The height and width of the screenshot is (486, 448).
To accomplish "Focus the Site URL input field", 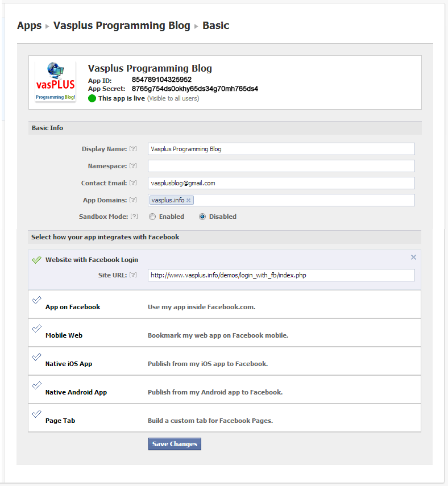I will [281, 275].
